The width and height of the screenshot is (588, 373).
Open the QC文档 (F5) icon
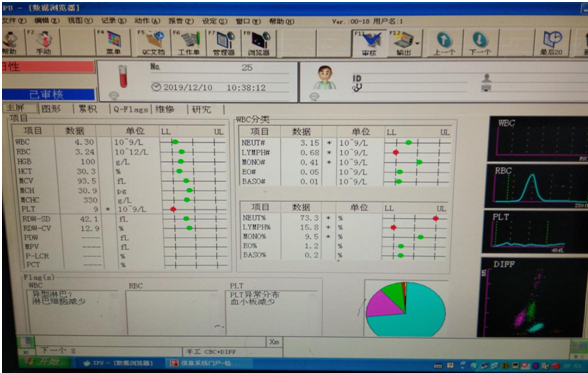point(153,42)
